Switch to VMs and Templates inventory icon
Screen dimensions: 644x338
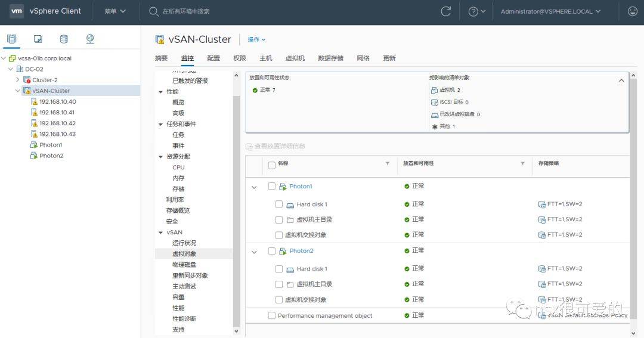(x=38, y=39)
